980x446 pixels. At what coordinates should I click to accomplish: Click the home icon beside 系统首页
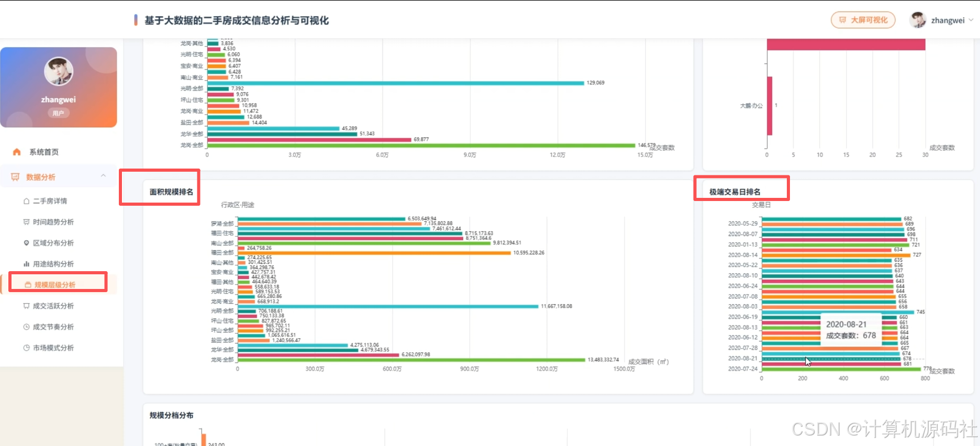[x=17, y=152]
